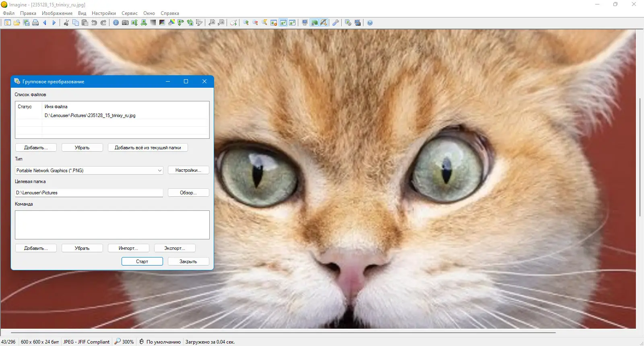
Task: Open the Сервис menu
Action: coord(130,13)
